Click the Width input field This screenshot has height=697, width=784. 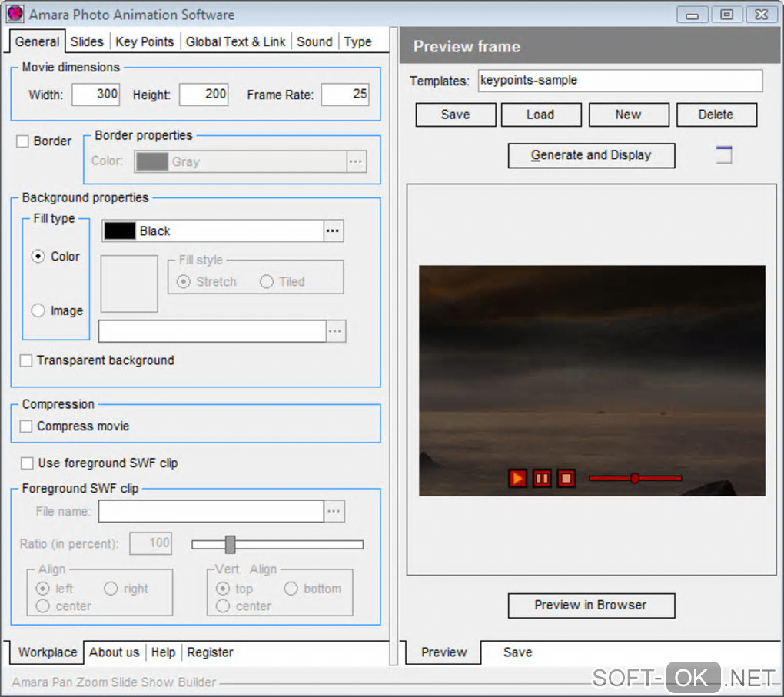pyautogui.click(x=95, y=94)
